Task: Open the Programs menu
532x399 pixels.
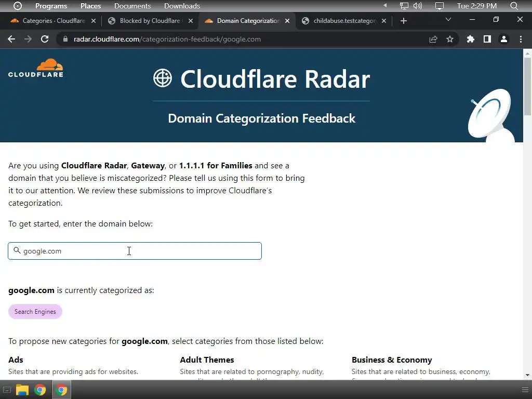Action: (x=51, y=6)
